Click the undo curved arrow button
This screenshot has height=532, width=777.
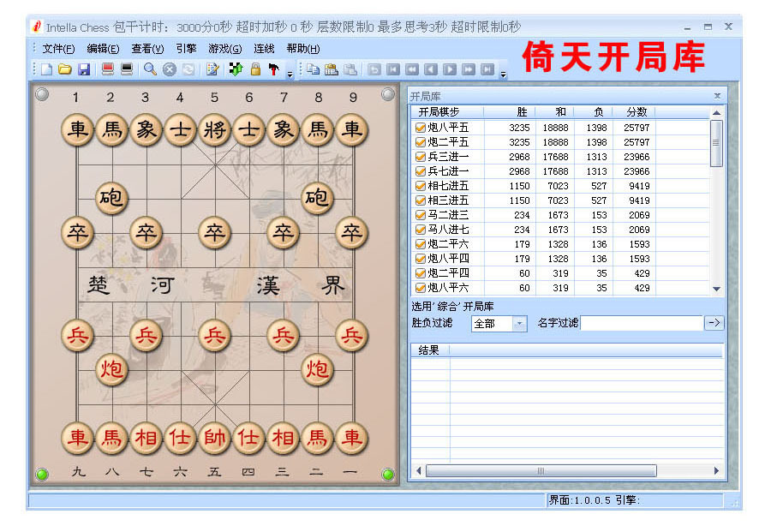tap(374, 69)
